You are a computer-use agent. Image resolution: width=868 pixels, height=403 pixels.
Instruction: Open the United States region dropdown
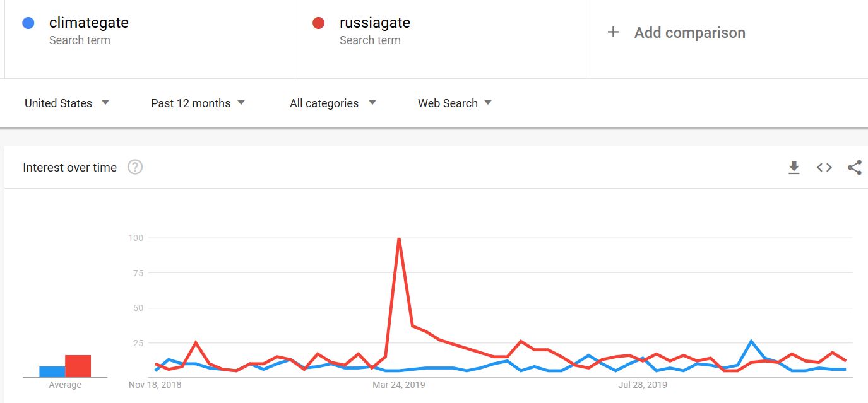67,103
